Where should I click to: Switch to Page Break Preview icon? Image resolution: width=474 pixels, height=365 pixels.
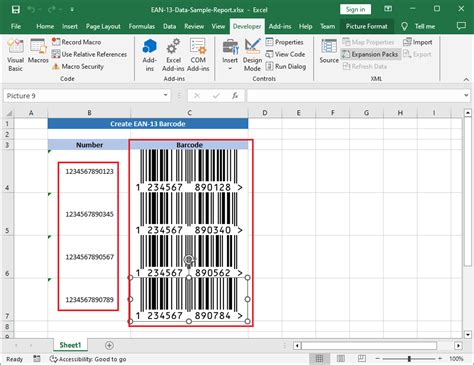pyautogui.click(x=362, y=359)
